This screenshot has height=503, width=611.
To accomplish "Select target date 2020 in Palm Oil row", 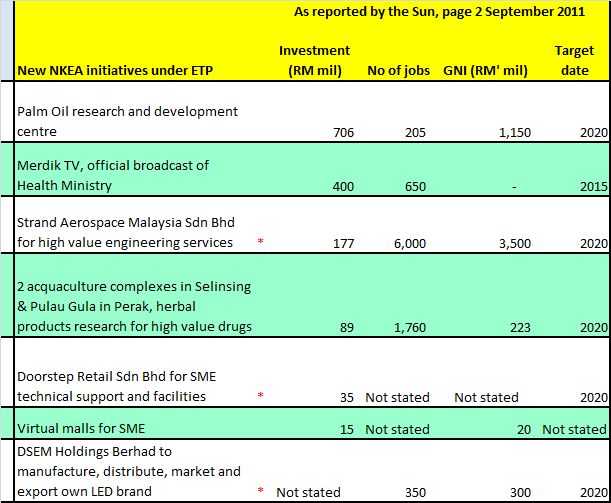I will pos(594,132).
